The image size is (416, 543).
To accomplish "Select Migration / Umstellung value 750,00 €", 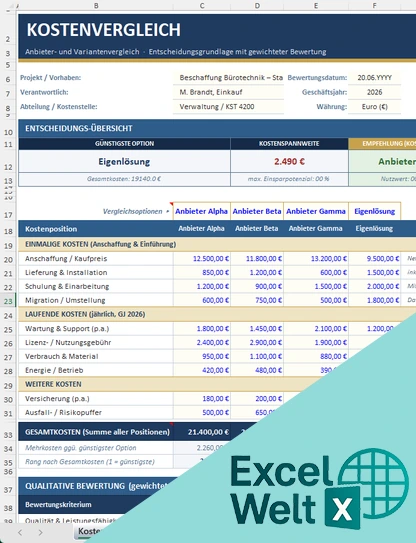I will click(257, 300).
